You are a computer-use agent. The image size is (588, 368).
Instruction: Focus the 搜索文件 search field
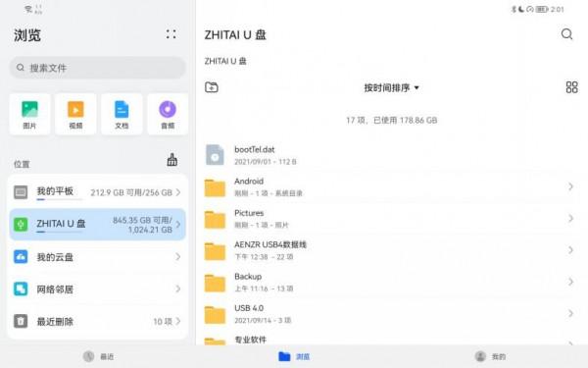97,68
